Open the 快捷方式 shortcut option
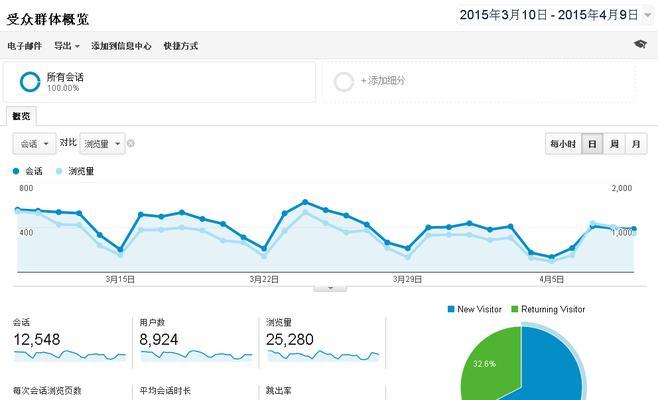658x400 pixels. click(180, 46)
